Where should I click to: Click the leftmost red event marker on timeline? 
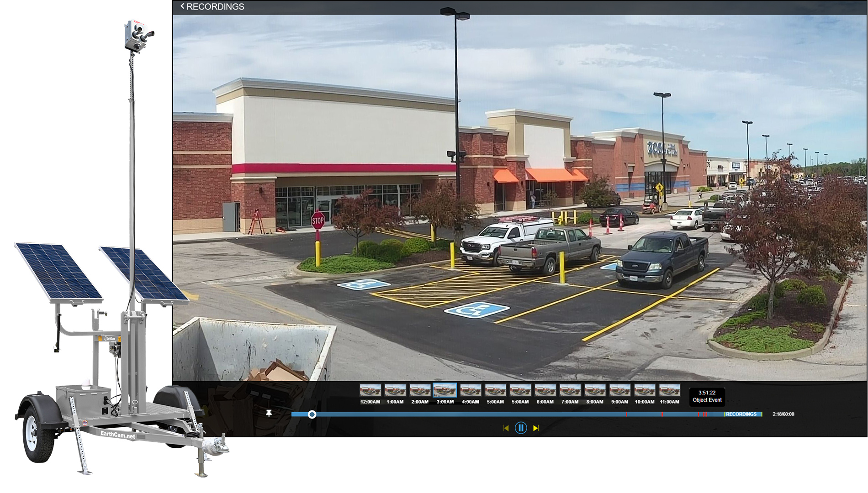627,414
